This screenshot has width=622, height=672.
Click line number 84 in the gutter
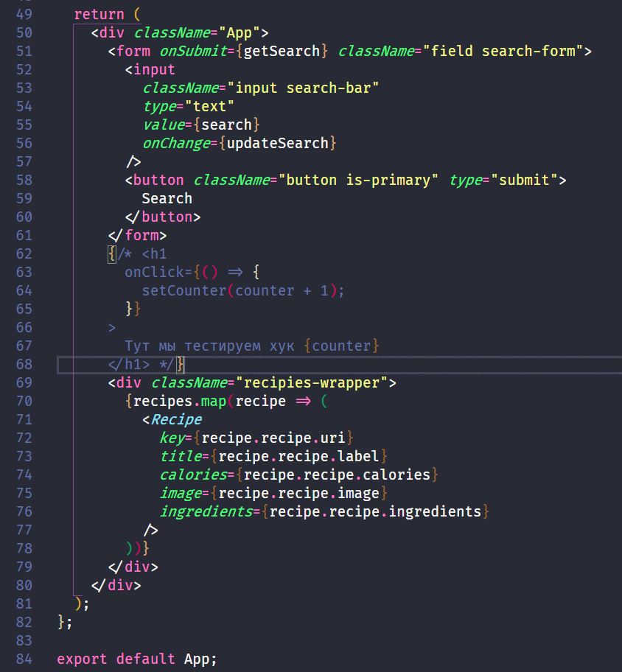[24, 659]
